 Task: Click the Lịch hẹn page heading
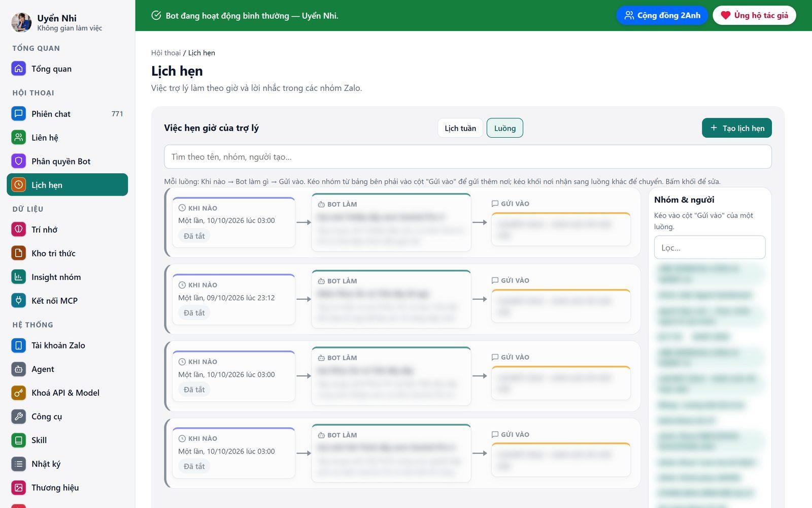coord(177,71)
